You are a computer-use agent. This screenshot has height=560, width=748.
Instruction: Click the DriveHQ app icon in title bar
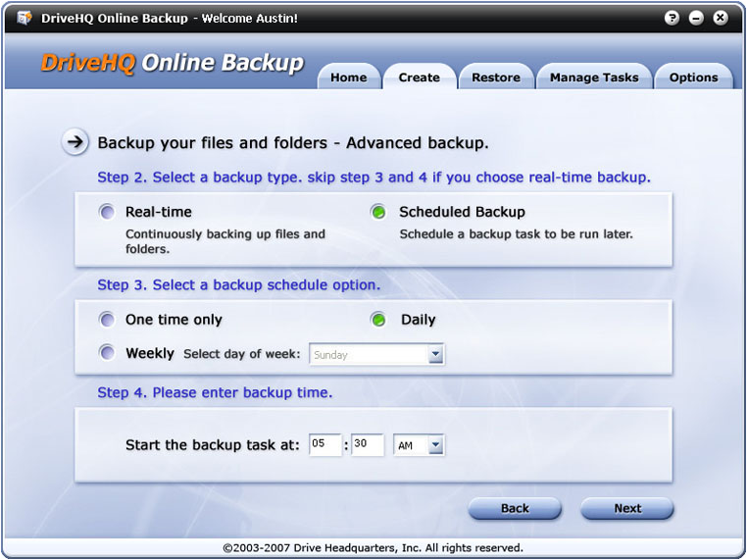click(25, 18)
